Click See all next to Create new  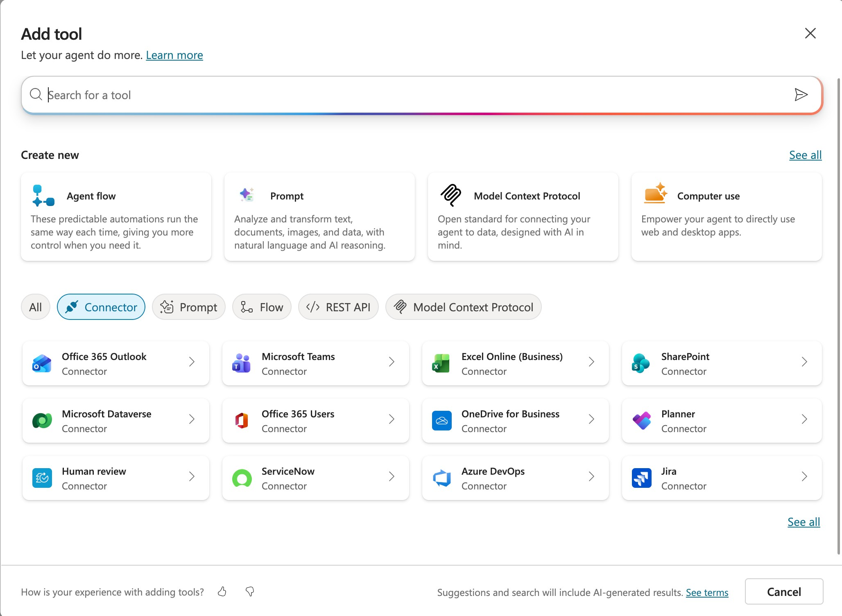click(806, 155)
